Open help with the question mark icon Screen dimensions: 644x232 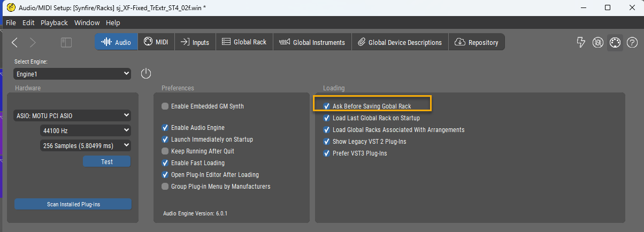point(632,42)
